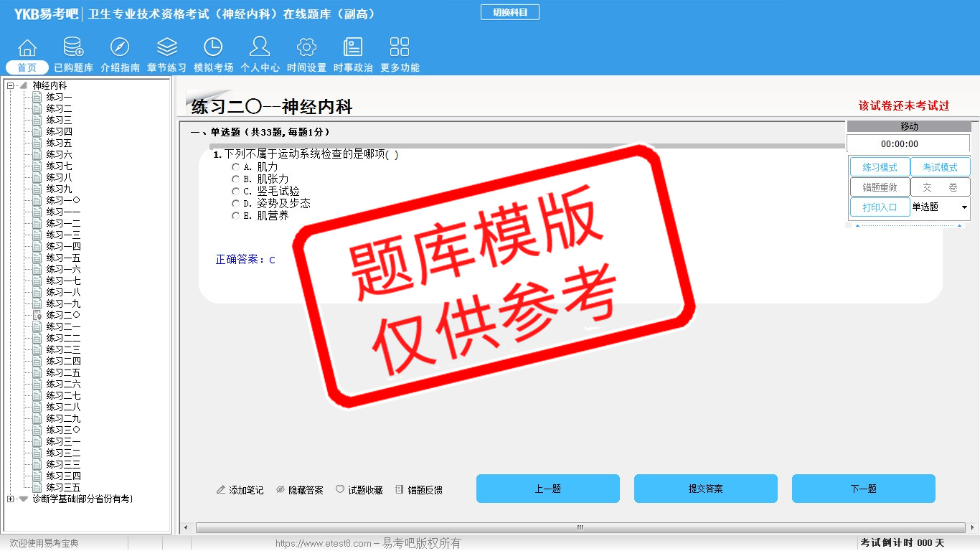Click the document icon beside 练习一
The width and height of the screenshot is (980, 551).
click(37, 97)
